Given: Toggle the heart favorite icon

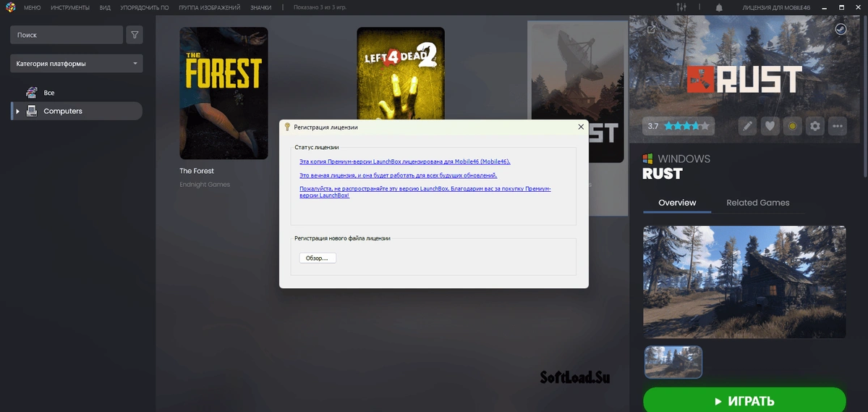Looking at the screenshot, I should point(770,126).
